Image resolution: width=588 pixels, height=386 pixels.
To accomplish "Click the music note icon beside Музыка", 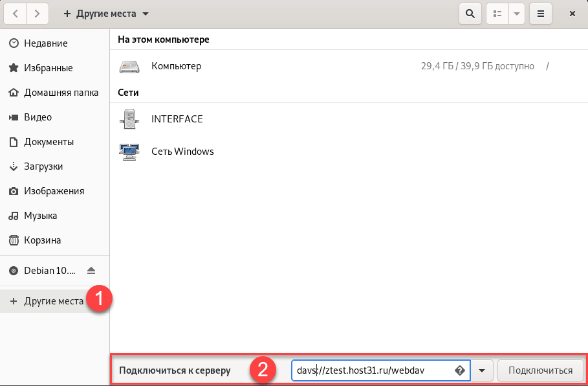I will pos(14,216).
